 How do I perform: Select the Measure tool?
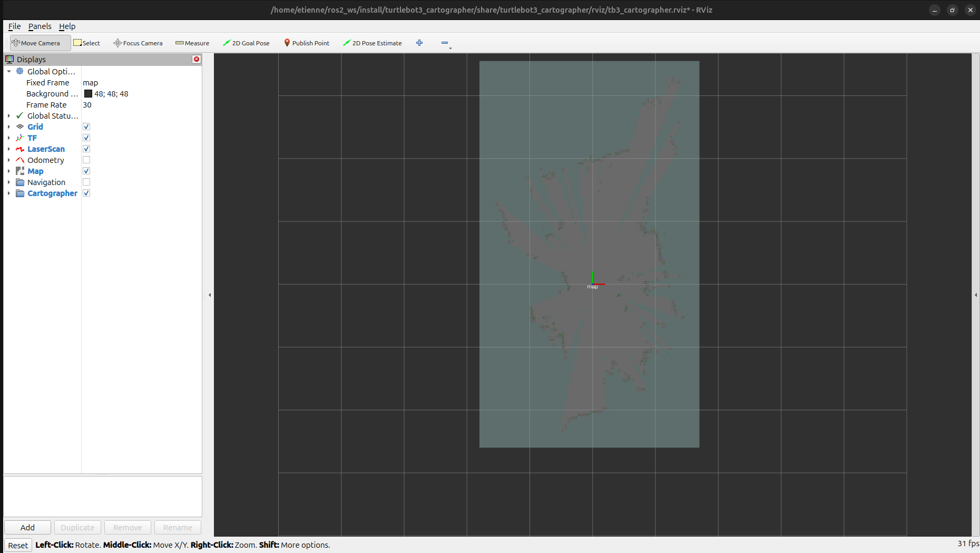(x=192, y=43)
